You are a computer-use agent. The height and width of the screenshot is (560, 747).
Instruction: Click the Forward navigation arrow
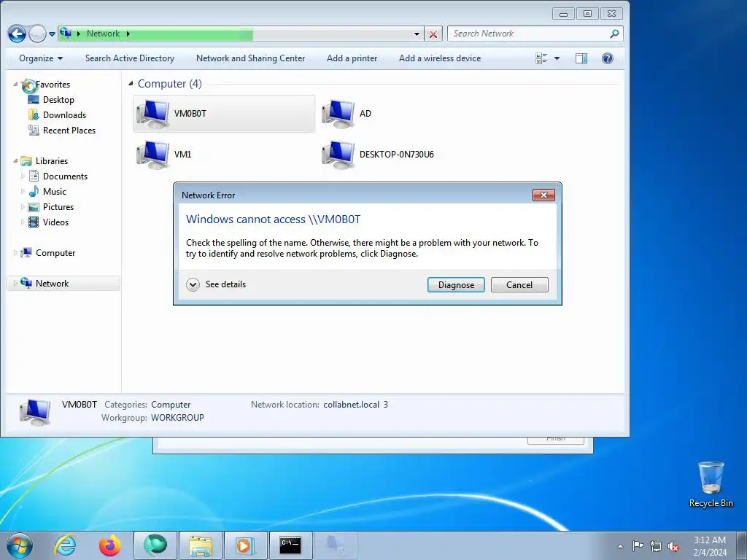(x=37, y=34)
